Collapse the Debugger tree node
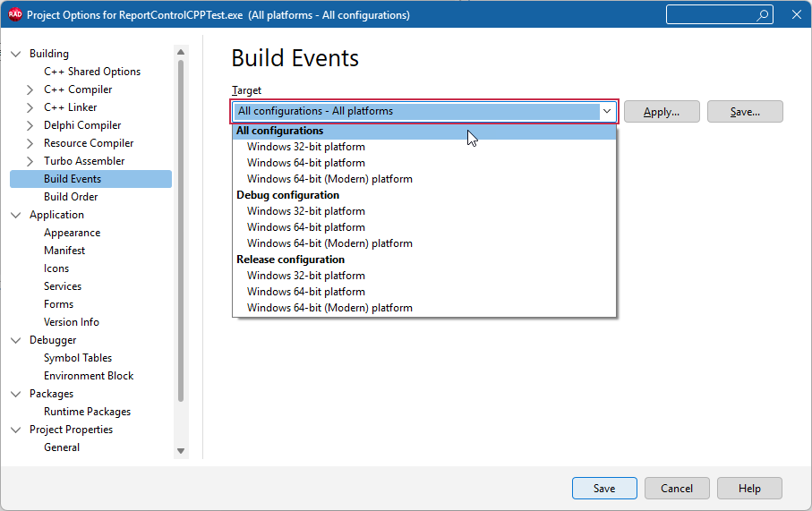This screenshot has height=511, width=812. tap(16, 340)
